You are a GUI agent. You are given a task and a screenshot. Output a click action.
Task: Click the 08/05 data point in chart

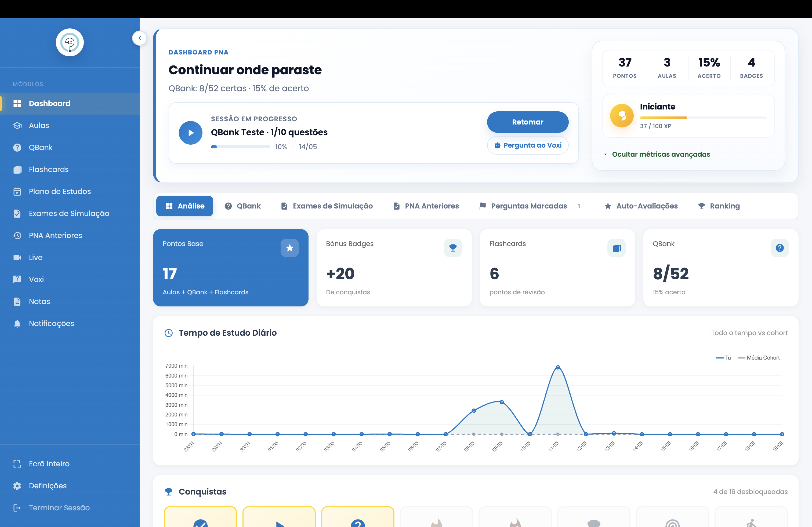[x=474, y=411]
